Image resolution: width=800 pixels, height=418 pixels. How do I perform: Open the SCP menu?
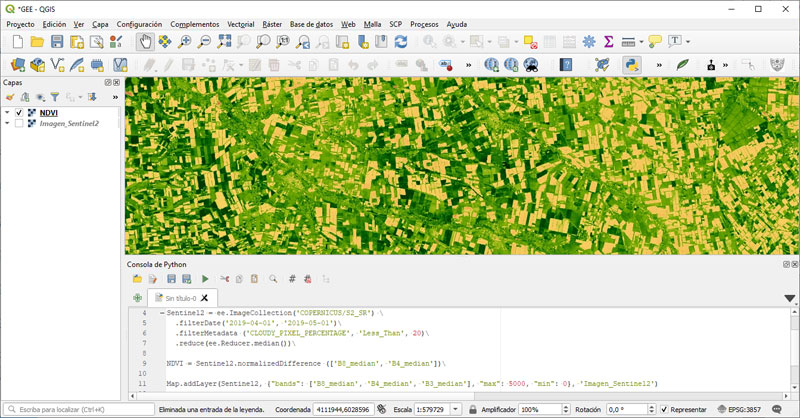click(x=395, y=24)
